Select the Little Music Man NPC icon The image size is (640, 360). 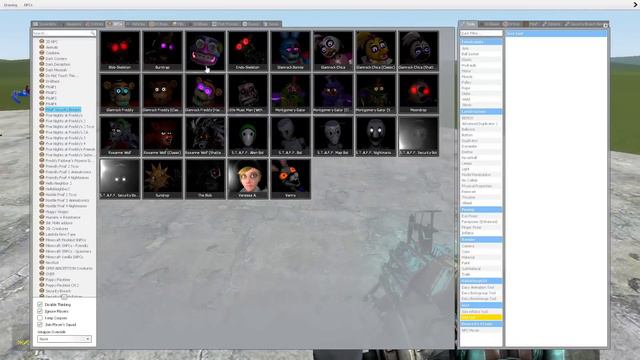(248, 93)
